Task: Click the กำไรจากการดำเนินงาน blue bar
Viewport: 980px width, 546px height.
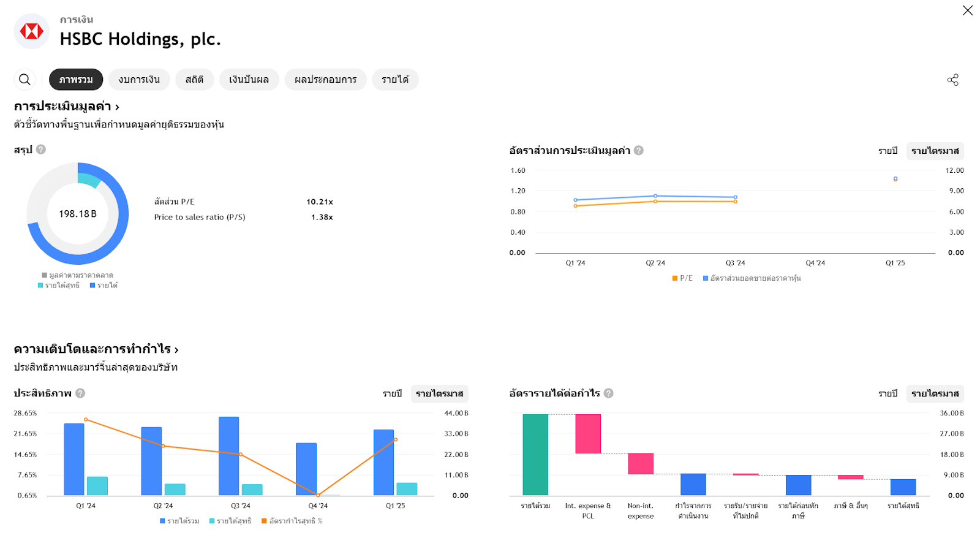Action: pyautogui.click(x=693, y=484)
